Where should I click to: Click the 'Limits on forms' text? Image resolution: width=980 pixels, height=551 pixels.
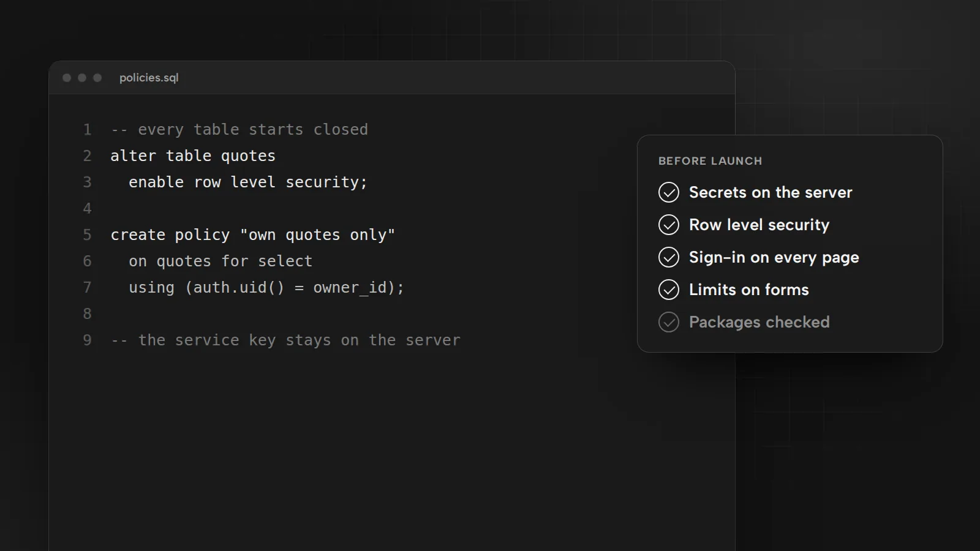(x=748, y=290)
